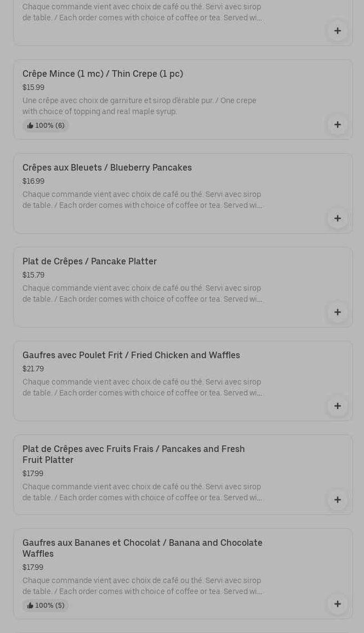This screenshot has width=364, height=633.
Task: Open the Crêpe Mince / Thin Crepe item title
Action: (103, 74)
